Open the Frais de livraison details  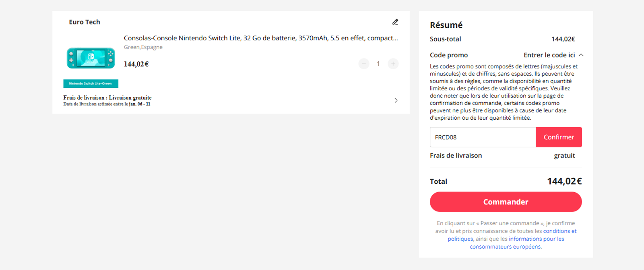[x=107, y=98]
